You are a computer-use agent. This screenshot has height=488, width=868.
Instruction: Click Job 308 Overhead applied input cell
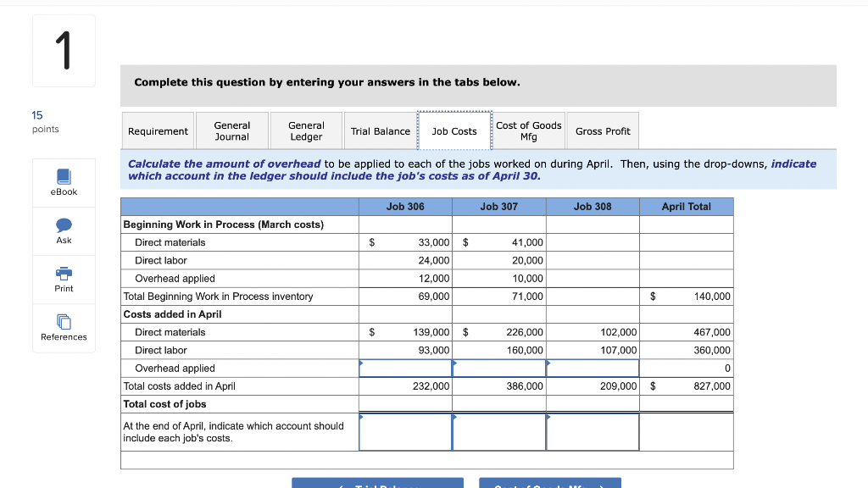(592, 368)
